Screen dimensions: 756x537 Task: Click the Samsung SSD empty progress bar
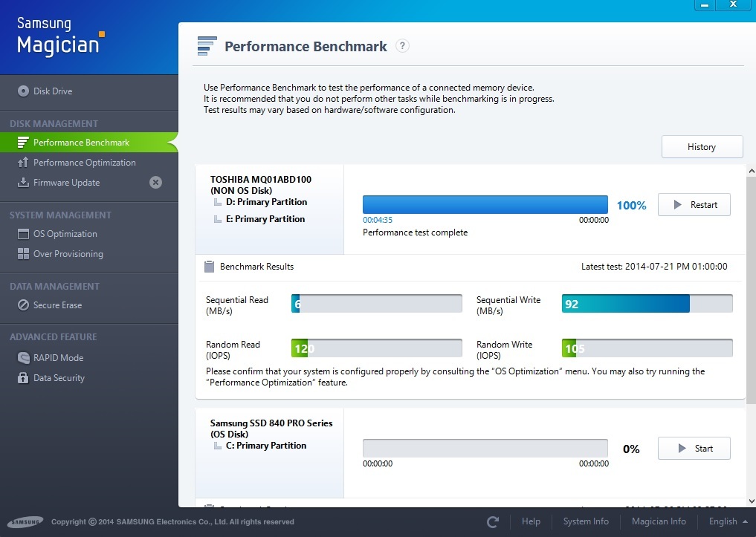[485, 449]
